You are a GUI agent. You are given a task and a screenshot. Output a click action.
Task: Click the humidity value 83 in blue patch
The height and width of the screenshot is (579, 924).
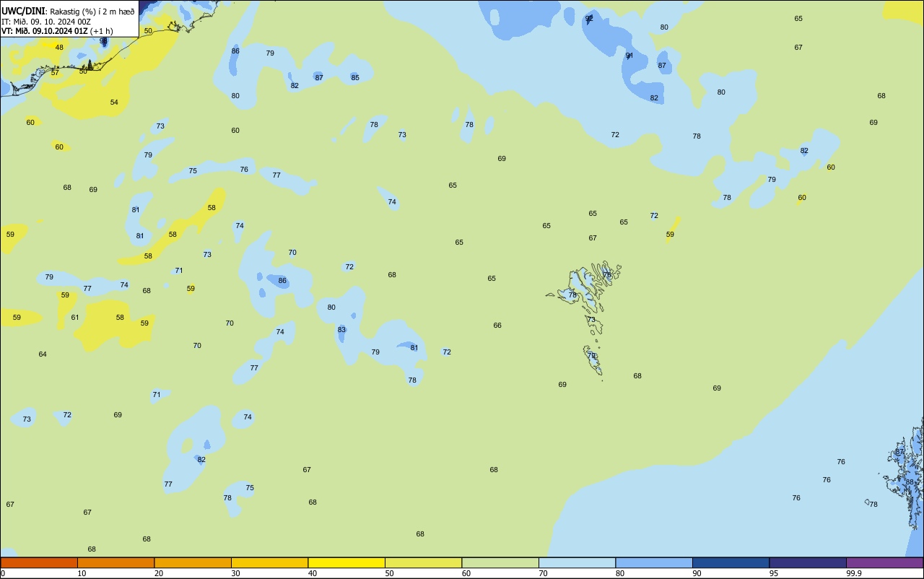[x=341, y=330]
